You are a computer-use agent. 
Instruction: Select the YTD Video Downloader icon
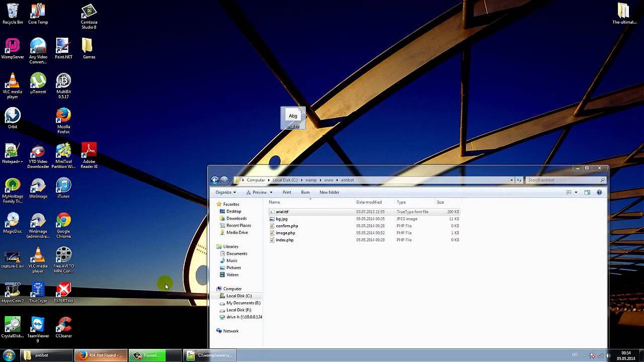38,156
